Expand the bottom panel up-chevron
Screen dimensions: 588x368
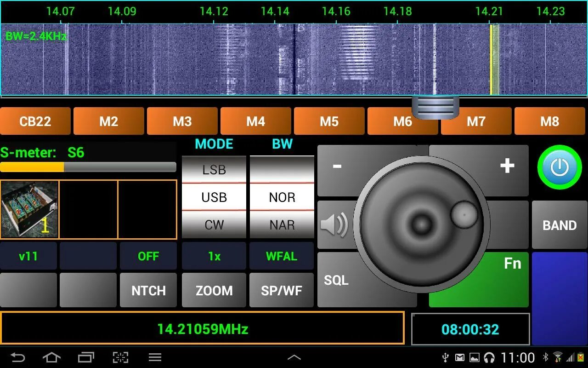tap(294, 357)
